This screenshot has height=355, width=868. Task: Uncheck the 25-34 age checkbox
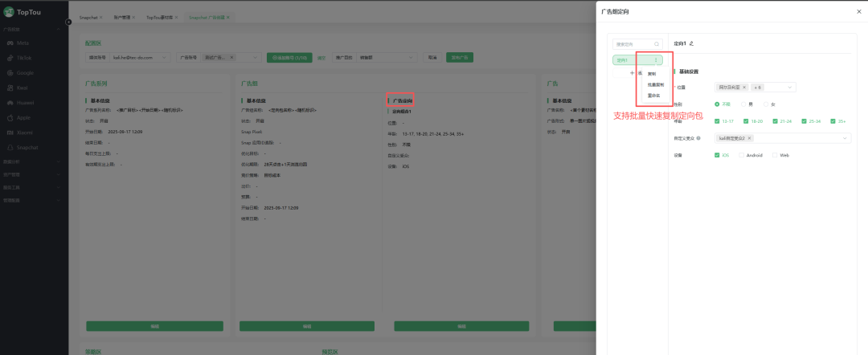805,121
